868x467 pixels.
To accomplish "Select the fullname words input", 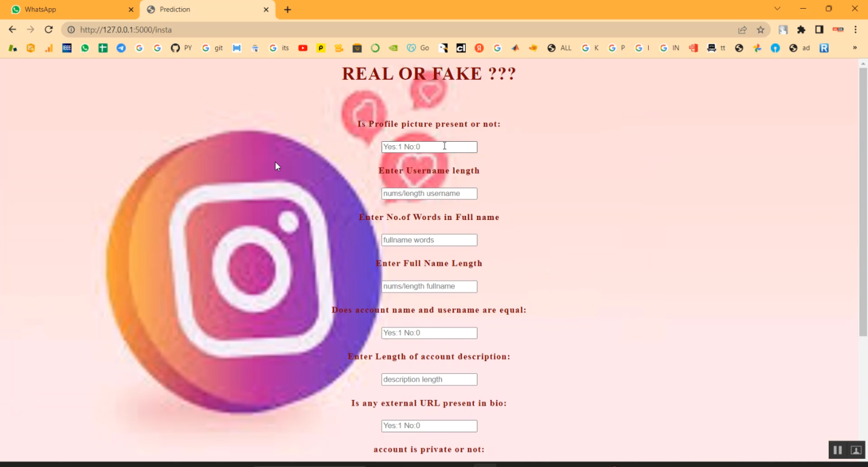I will (x=429, y=240).
